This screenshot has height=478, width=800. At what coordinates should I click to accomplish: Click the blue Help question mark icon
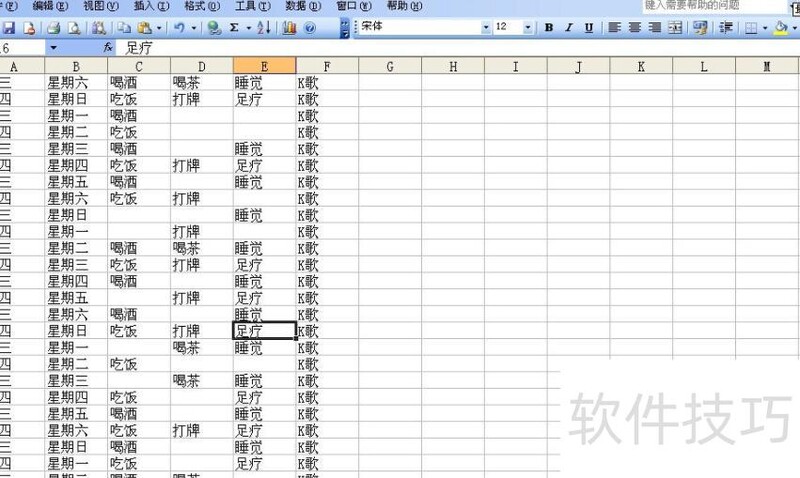tap(310, 28)
